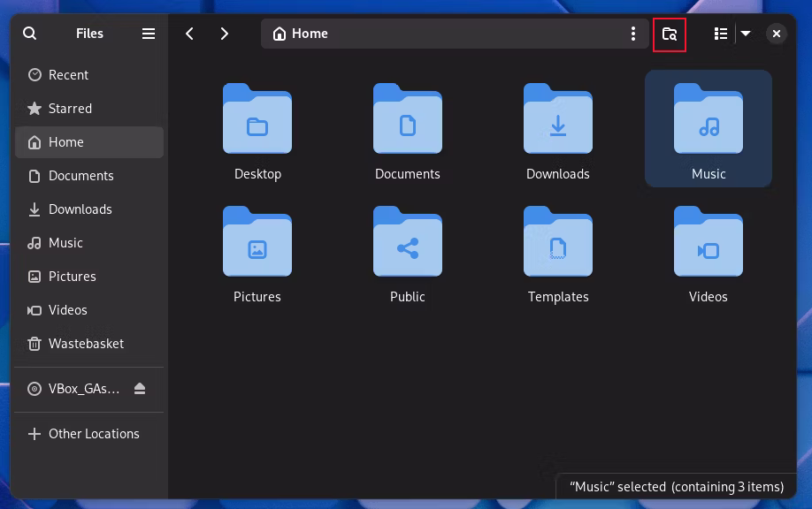The width and height of the screenshot is (812, 509).
Task: Open the Files hamburger menu
Action: (x=149, y=34)
